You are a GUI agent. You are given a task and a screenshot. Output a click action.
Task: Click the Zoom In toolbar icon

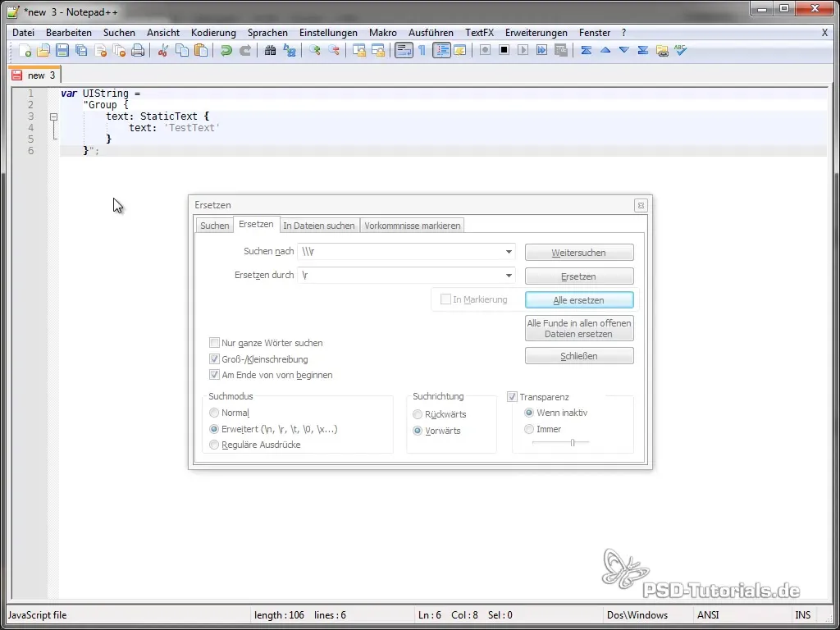[x=314, y=51]
